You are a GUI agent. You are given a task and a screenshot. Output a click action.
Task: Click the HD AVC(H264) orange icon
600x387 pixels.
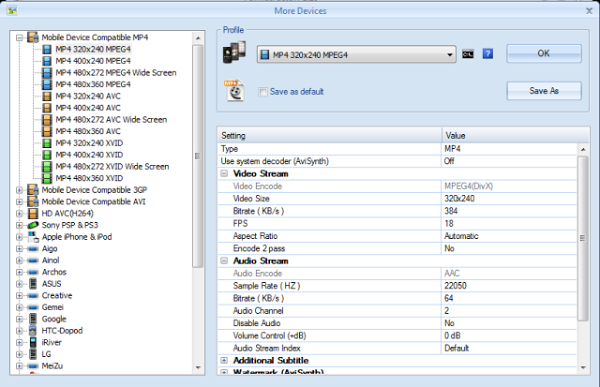[33, 214]
